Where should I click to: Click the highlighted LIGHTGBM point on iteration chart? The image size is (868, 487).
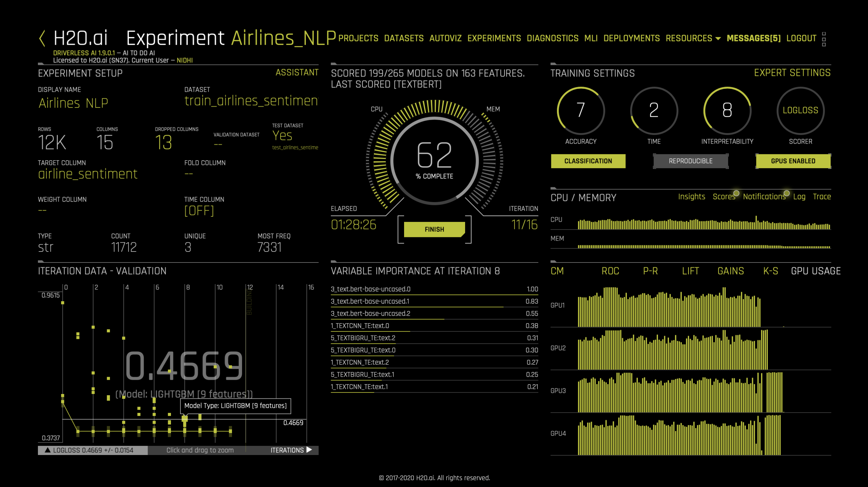(x=185, y=419)
